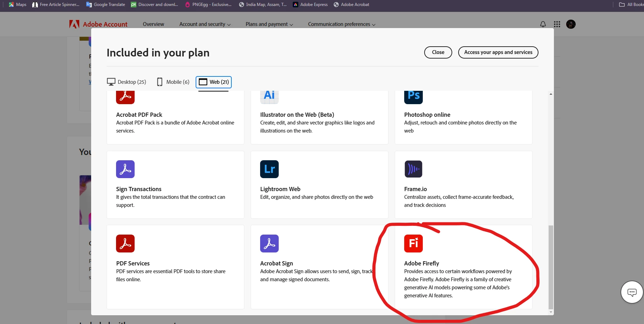
Task: Select the Web (21) tab
Action: point(213,82)
